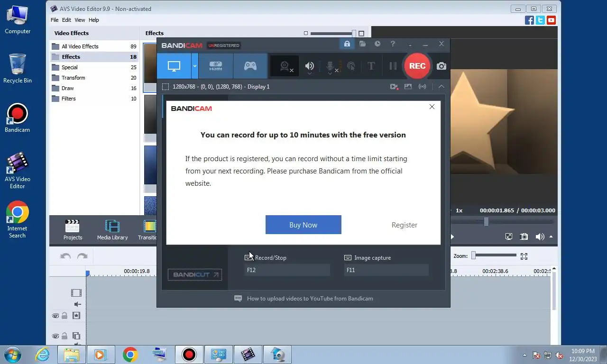The width and height of the screenshot is (607, 364).
Task: Open Edit menu in AVS Video Editor
Action: pos(66,20)
